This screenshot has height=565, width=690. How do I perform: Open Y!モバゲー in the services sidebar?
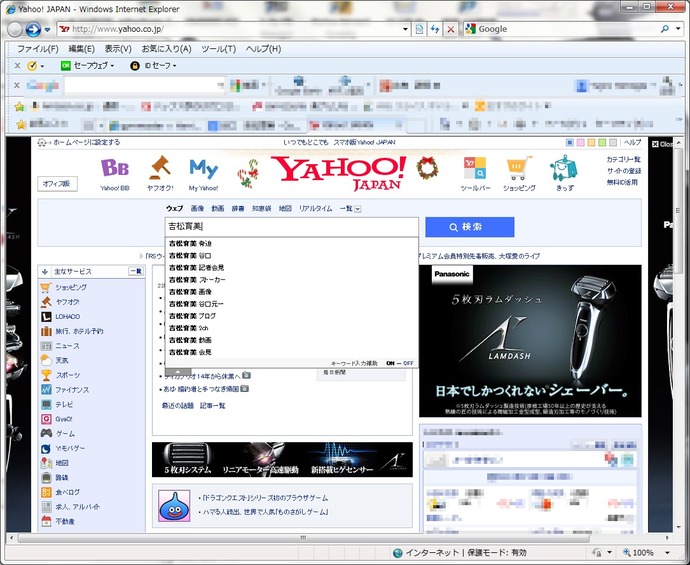tap(70, 448)
